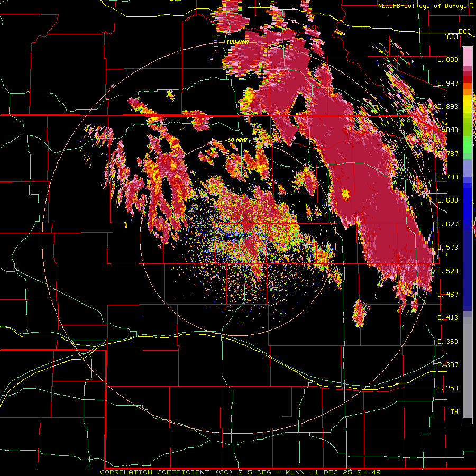Select the 0.733 color scale value
The width and height of the screenshot is (476, 476).
click(448, 177)
